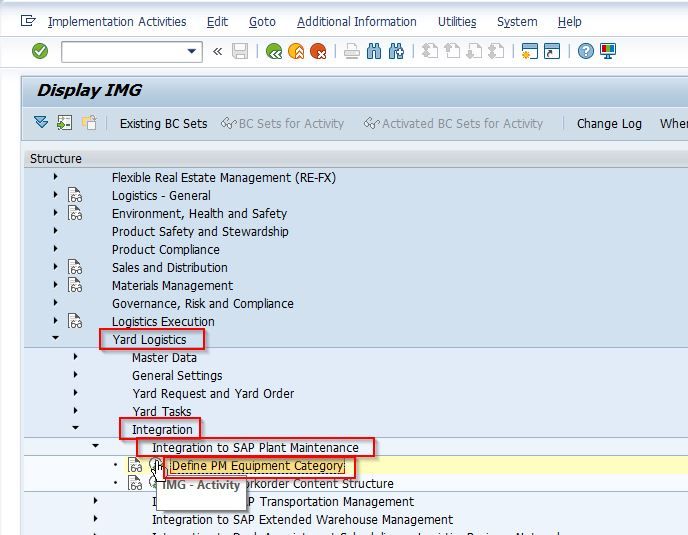Viewport: 688px width, 535px height.
Task: Click Activated BC Sets for Activity button
Action: click(453, 124)
